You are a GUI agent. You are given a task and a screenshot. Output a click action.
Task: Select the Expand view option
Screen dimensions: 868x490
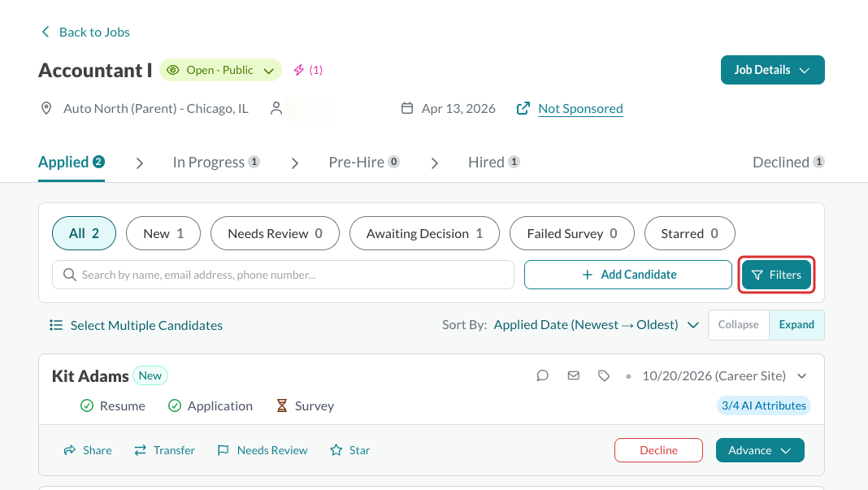click(796, 325)
